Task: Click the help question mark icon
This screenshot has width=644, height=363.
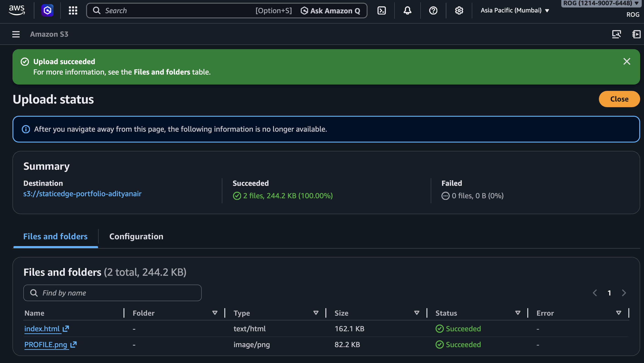Action: point(433,10)
